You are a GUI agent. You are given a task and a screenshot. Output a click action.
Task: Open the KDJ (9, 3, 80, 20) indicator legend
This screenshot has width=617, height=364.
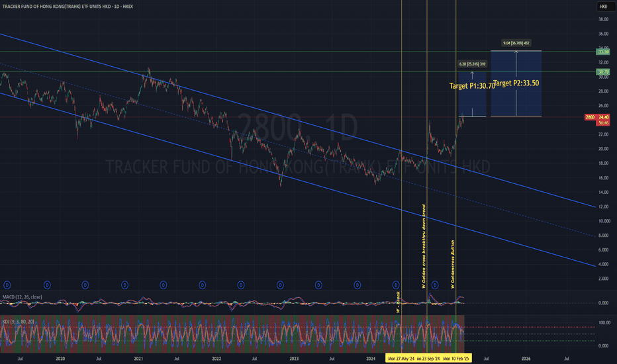coord(18,322)
